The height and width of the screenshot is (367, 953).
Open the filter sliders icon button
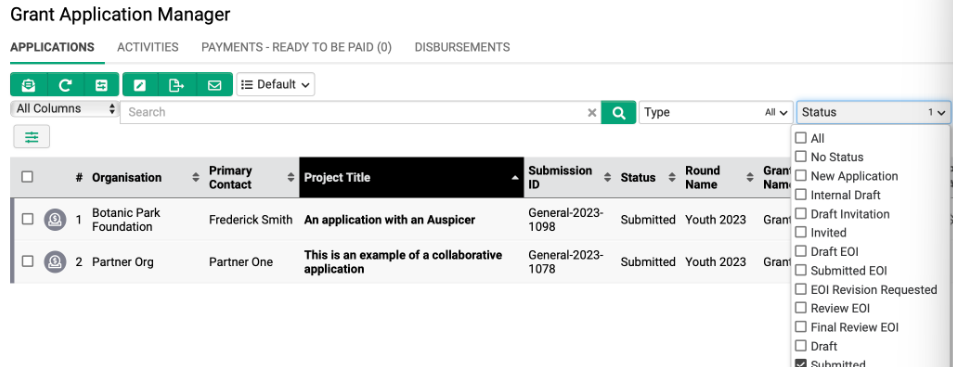[x=32, y=137]
